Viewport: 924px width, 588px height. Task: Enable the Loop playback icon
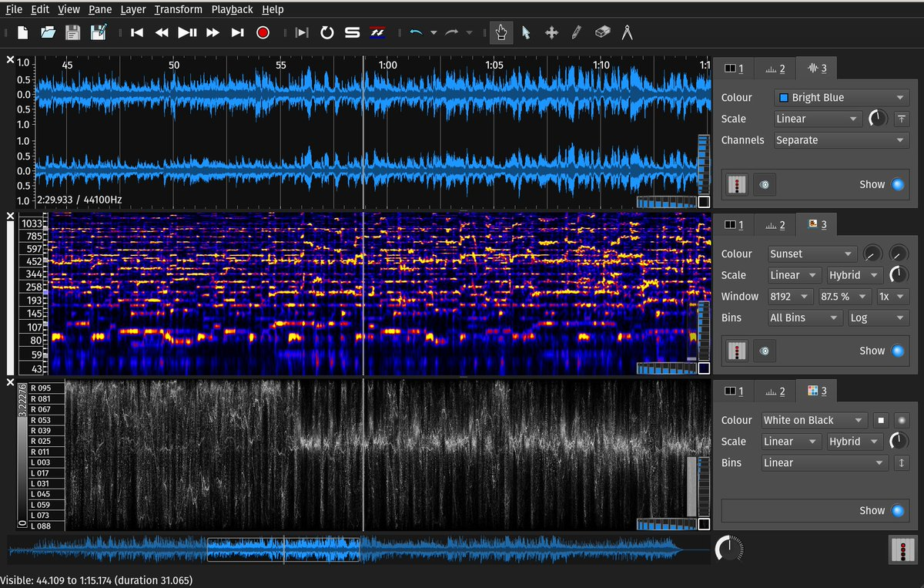327,32
